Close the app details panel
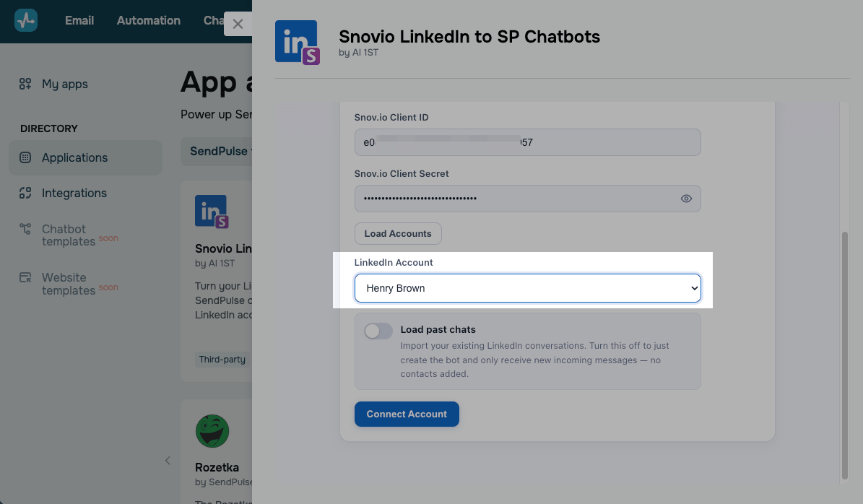Screen dimensions: 863x504 point(238,24)
